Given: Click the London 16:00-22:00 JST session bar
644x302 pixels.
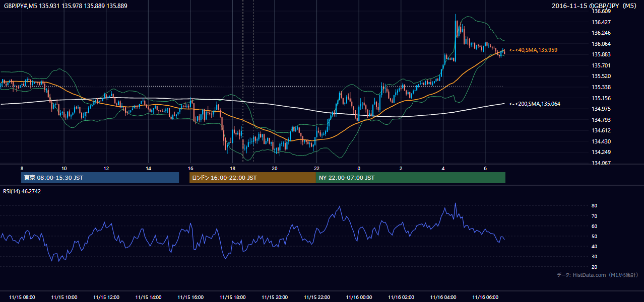Looking at the screenshot, I should [252, 178].
